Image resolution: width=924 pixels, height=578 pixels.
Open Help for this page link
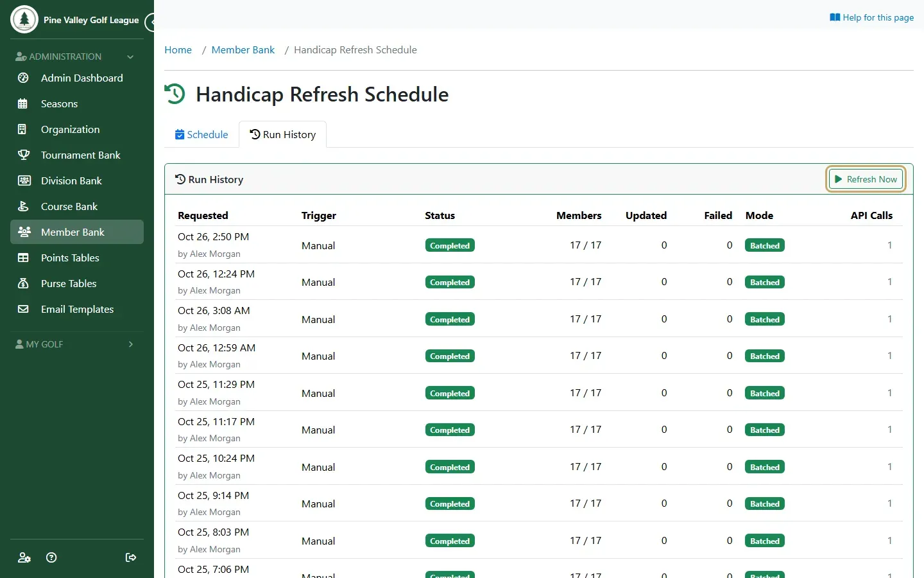(871, 17)
